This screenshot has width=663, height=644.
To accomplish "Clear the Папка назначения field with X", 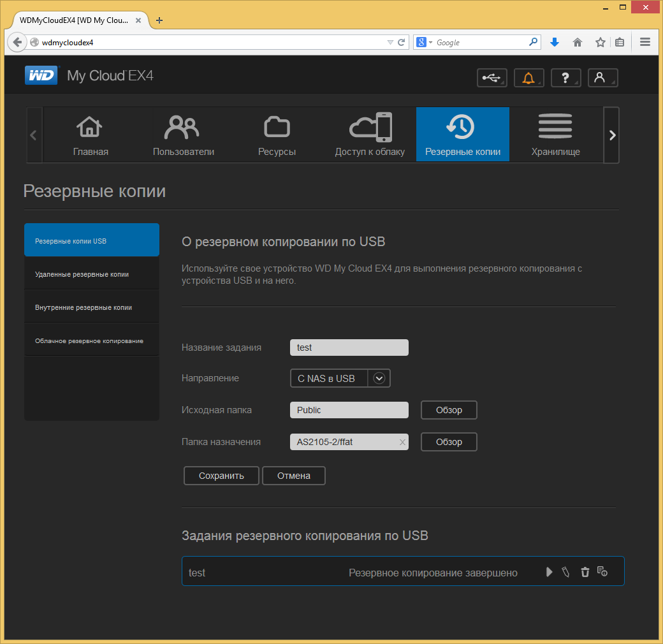I will click(402, 443).
